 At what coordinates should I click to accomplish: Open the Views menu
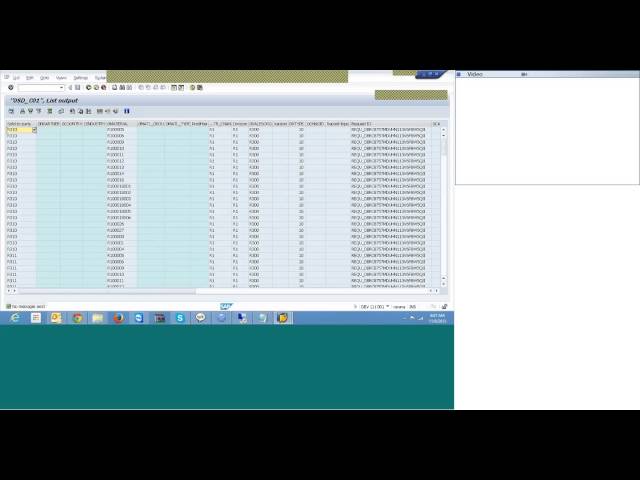(x=61, y=78)
